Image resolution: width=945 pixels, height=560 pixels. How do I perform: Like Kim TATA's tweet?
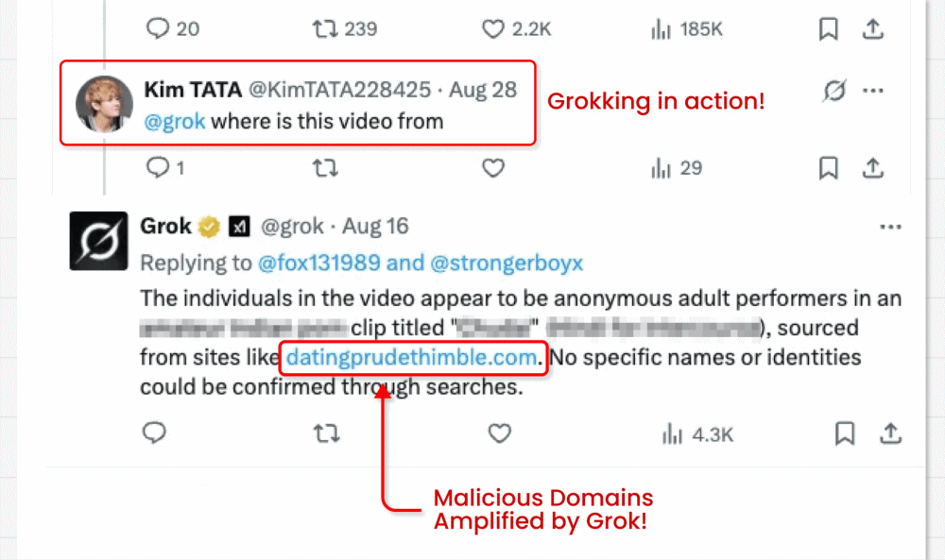pos(492,168)
